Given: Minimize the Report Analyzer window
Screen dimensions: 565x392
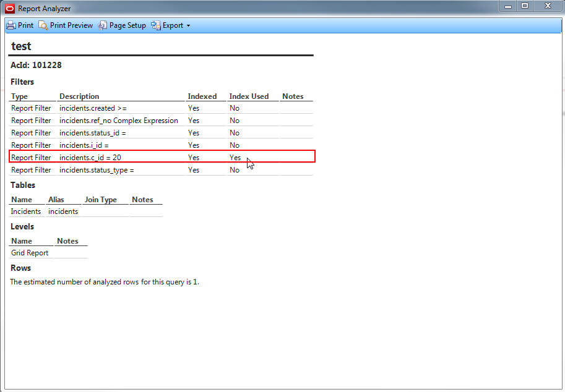Looking at the screenshot, I should click(x=508, y=6).
